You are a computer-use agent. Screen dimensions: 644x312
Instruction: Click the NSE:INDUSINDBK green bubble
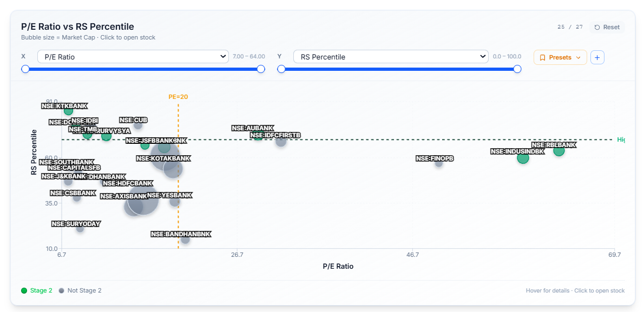[523, 158]
